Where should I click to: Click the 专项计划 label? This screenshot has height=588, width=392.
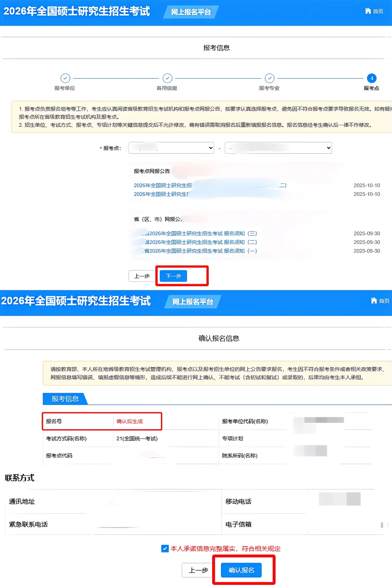(233, 438)
